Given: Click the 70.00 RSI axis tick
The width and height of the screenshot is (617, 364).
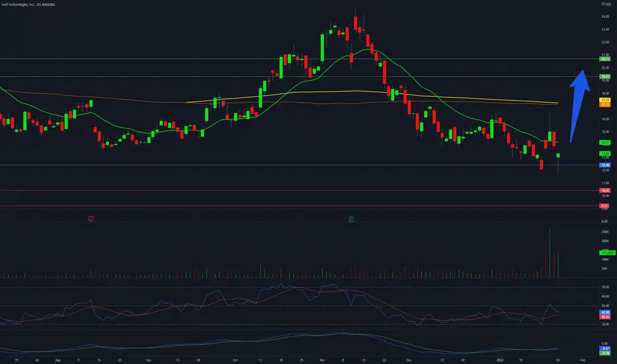Looking at the screenshot, I should (605, 287).
